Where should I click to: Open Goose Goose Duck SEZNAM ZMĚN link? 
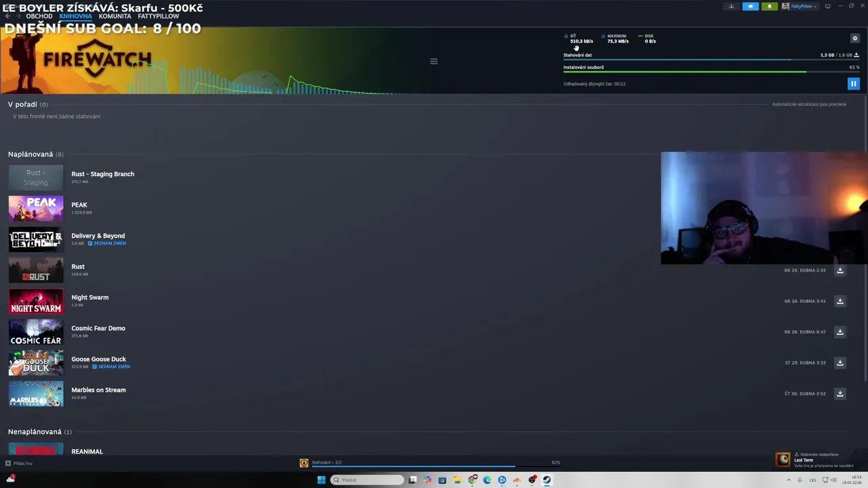[111, 367]
